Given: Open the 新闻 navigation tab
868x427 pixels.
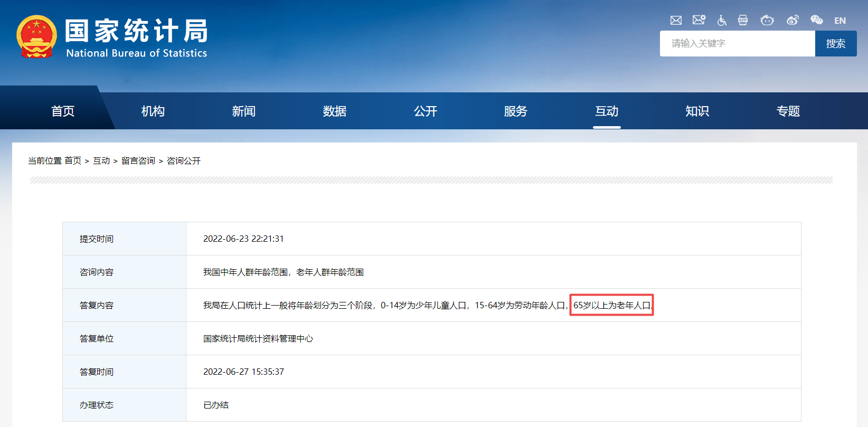Looking at the screenshot, I should click(x=244, y=111).
